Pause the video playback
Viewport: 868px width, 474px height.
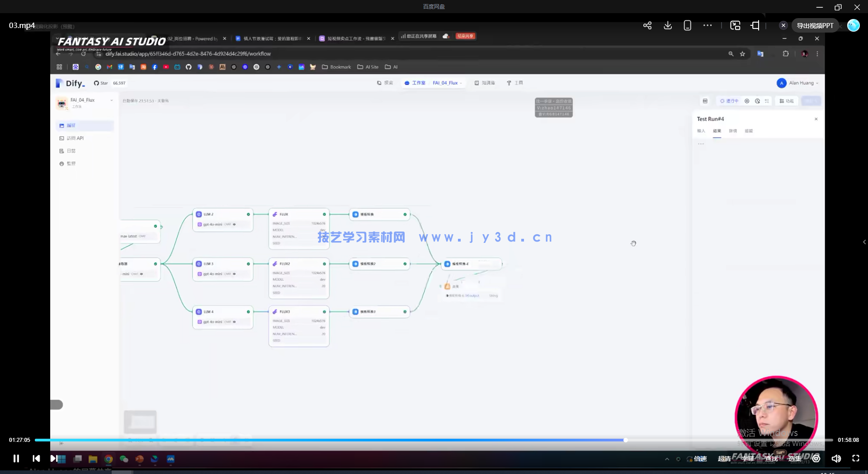(x=16, y=459)
